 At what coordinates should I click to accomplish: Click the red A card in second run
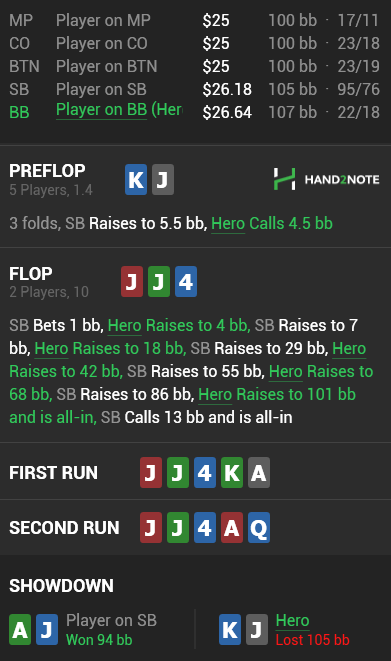tap(232, 527)
